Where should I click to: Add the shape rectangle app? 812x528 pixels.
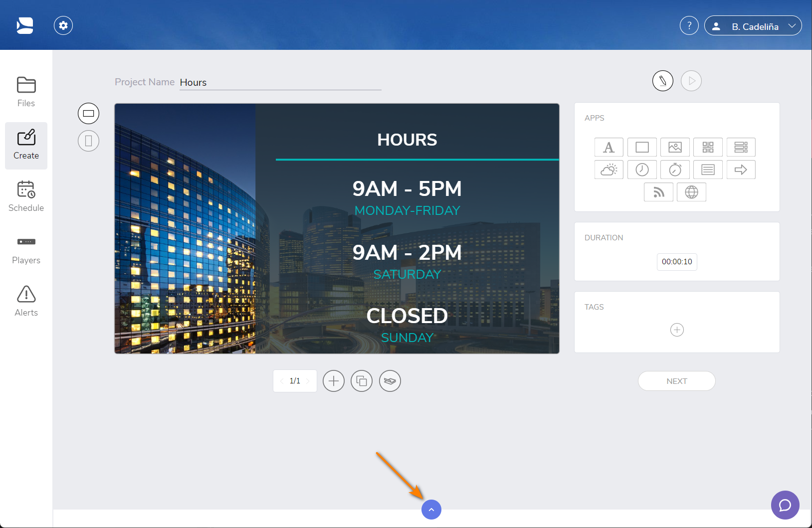coord(642,147)
